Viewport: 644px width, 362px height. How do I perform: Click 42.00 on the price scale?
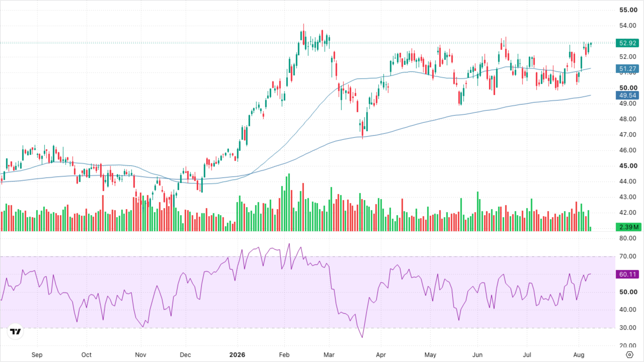(628, 212)
